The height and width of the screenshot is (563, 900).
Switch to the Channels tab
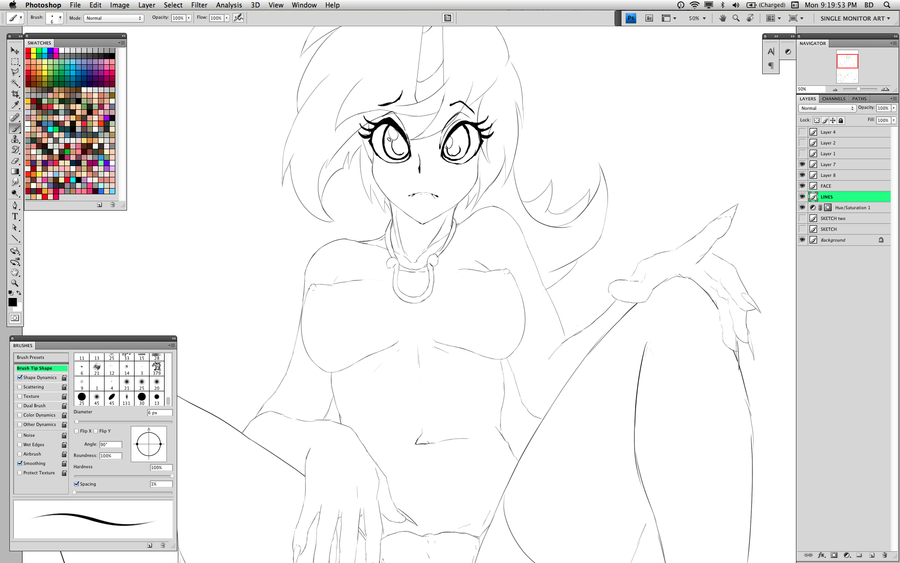833,99
